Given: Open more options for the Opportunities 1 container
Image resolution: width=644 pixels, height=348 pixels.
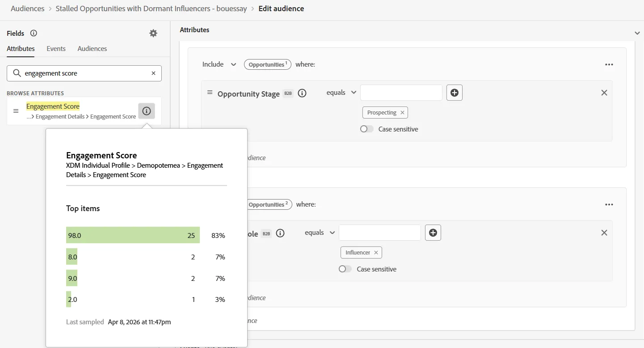Looking at the screenshot, I should click(609, 64).
